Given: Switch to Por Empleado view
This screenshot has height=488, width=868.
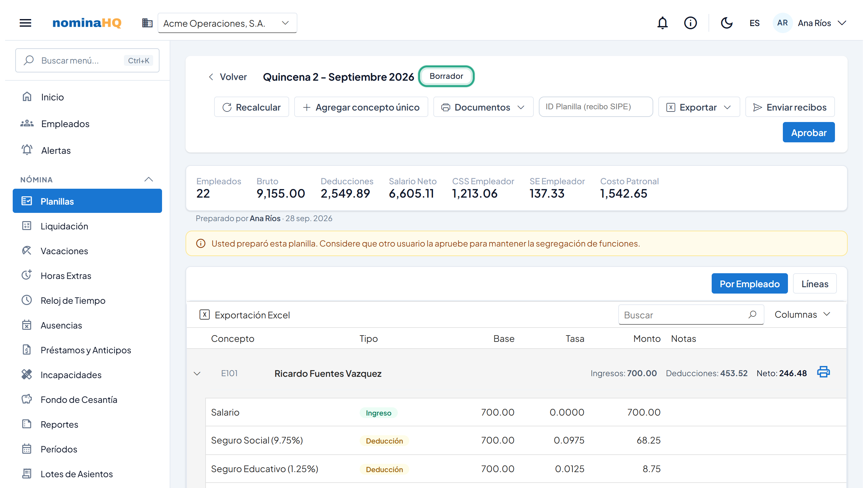Looking at the screenshot, I should tap(749, 284).
